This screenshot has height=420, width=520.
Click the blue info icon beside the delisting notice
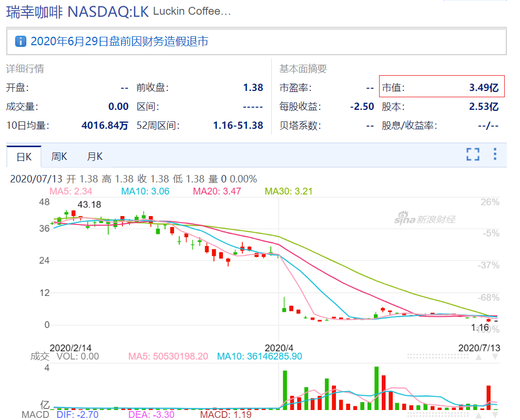pyautogui.click(x=21, y=42)
